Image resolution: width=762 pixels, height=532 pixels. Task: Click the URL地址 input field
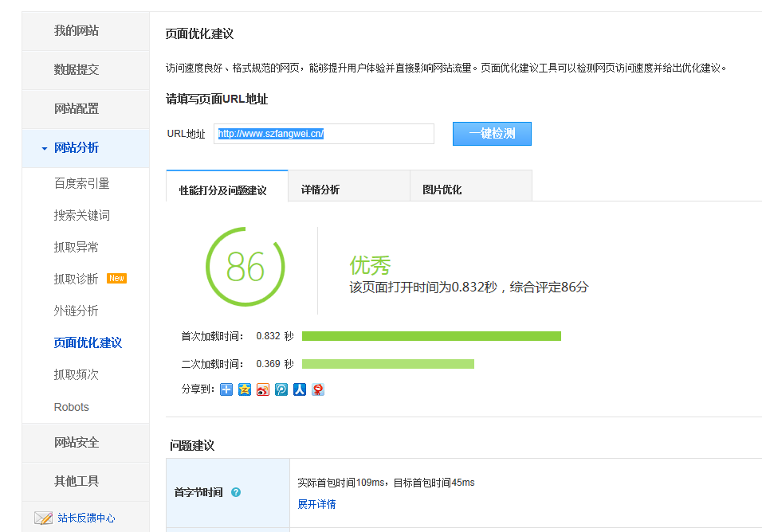[x=324, y=134]
